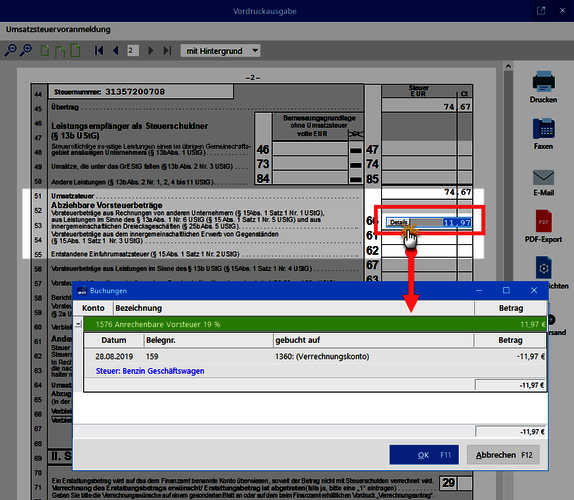Click the zoom in magnifier icon
This screenshot has height=500, width=574.
pos(26,51)
